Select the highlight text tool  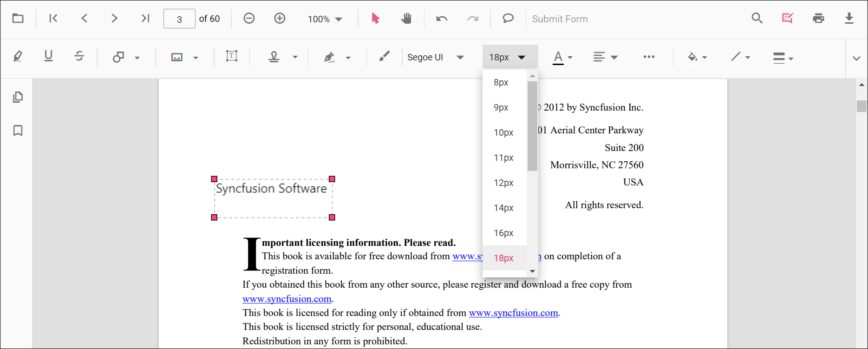click(x=18, y=57)
